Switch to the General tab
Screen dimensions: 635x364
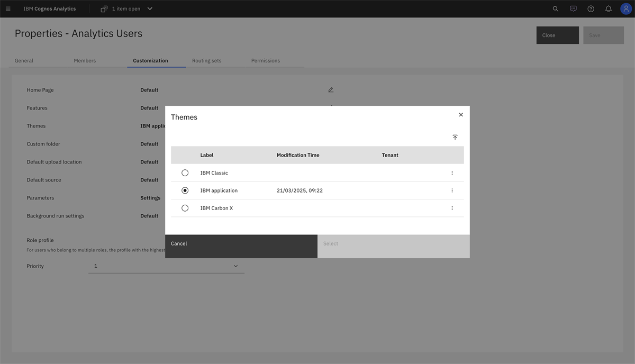tap(24, 61)
